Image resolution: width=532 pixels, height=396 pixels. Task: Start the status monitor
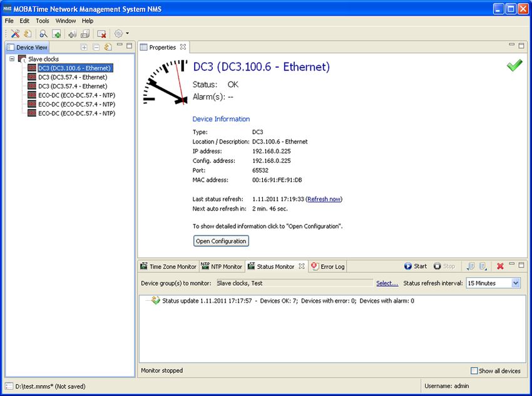tap(416, 266)
